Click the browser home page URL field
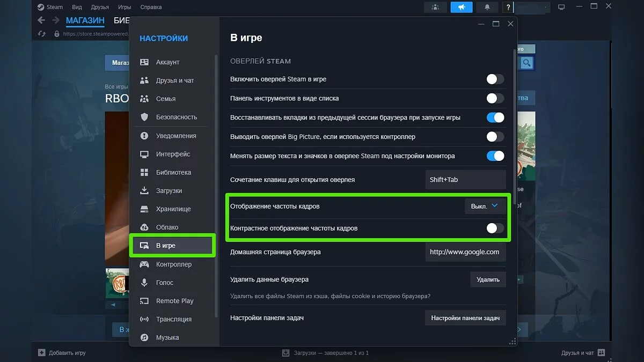The height and width of the screenshot is (362, 644). [465, 252]
